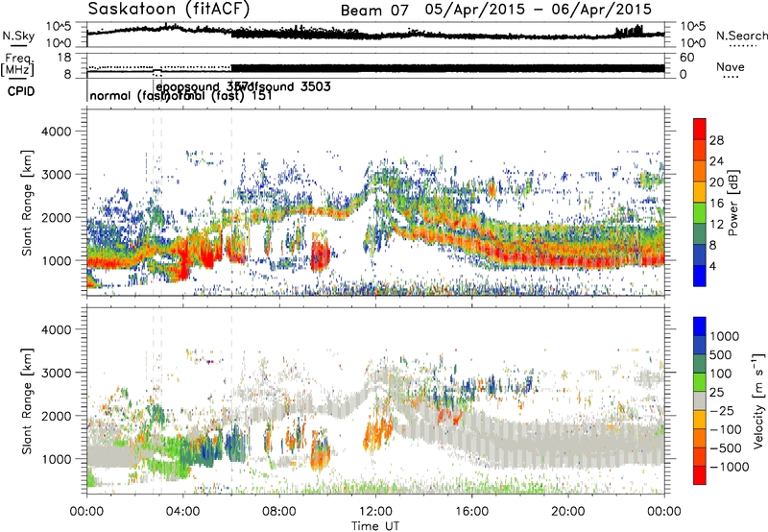Click the 'N.Search' legend label

click(741, 36)
